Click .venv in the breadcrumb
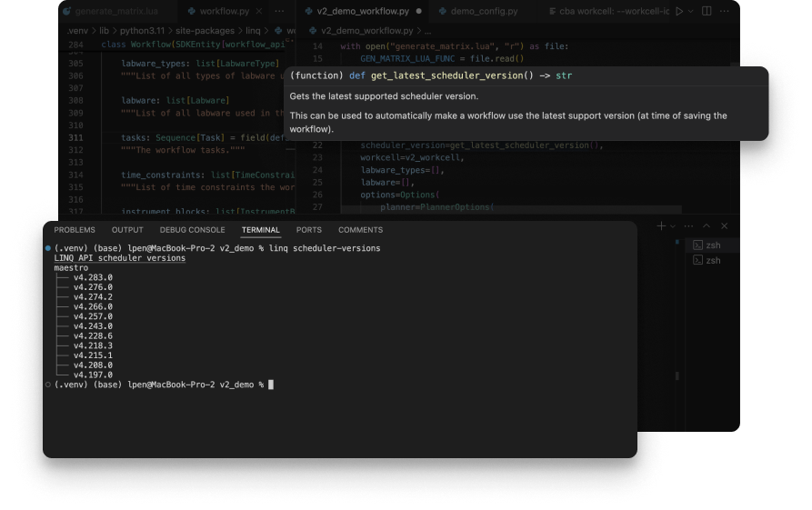Image resolution: width=812 pixels, height=510 pixels. click(77, 31)
